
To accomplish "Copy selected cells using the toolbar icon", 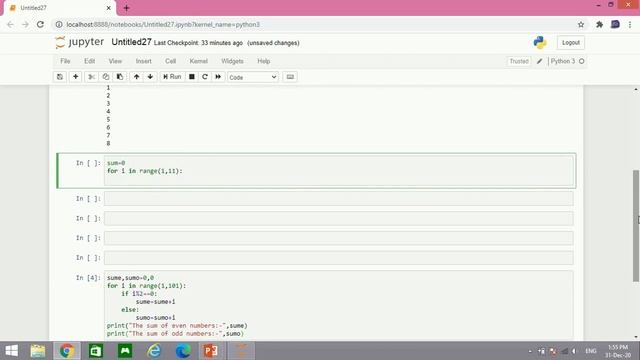I will (106, 77).
